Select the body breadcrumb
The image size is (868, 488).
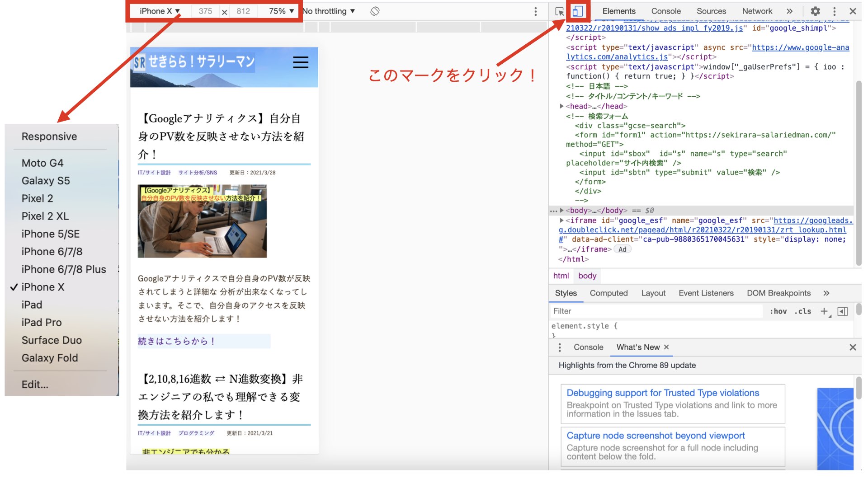587,276
